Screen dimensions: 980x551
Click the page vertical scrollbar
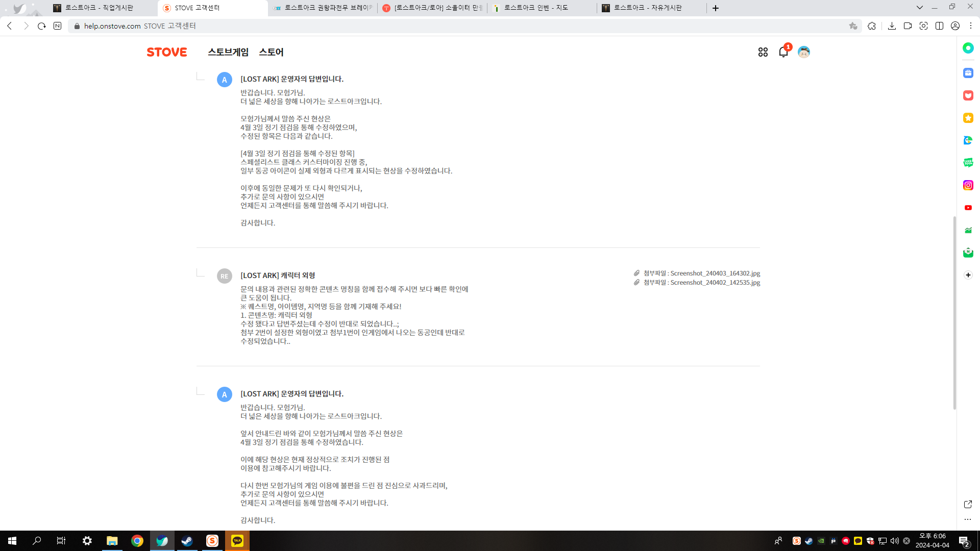[954, 312]
